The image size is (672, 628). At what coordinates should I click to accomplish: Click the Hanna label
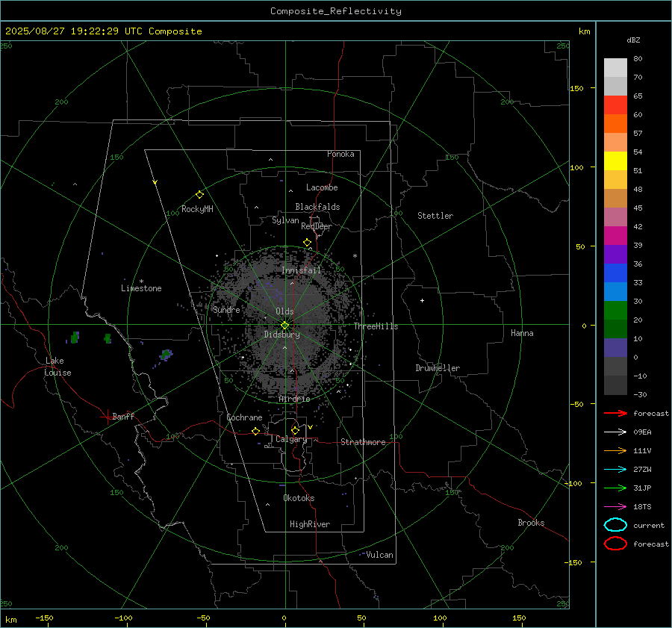[522, 333]
